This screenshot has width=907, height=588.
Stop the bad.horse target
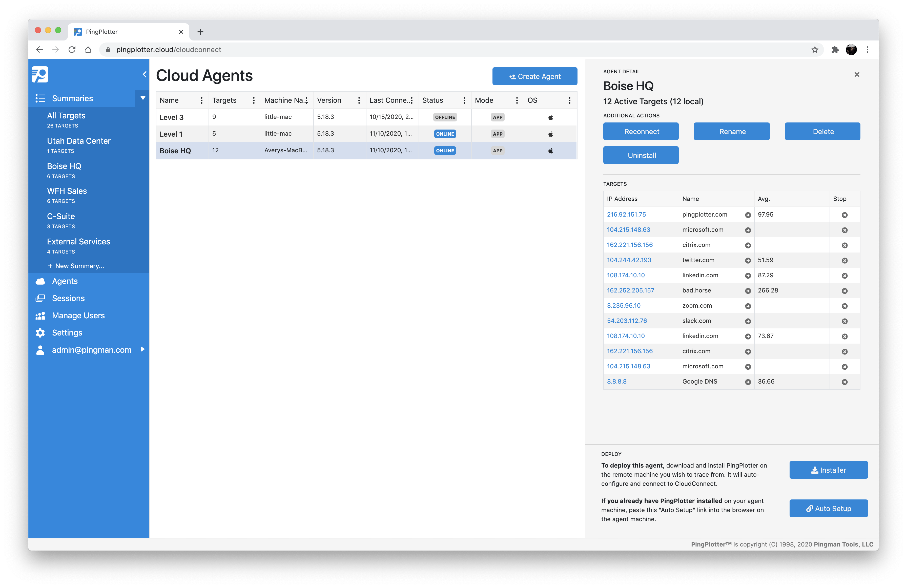click(x=844, y=290)
